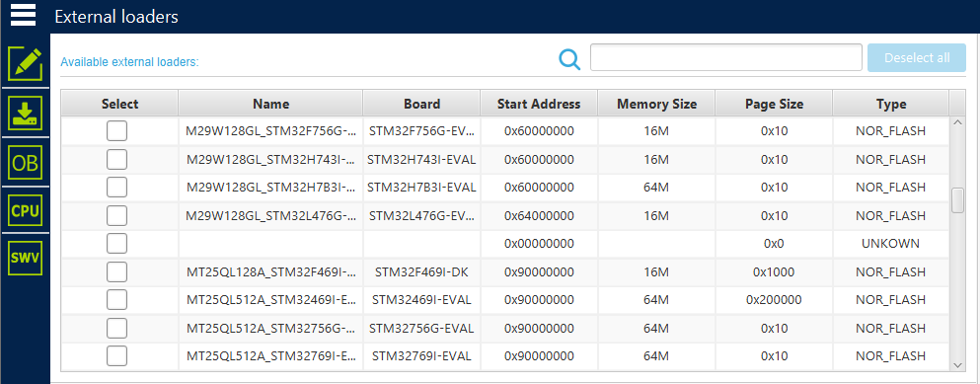This screenshot has width=980, height=384.
Task: Open the hamburger menu
Action: pos(23,15)
